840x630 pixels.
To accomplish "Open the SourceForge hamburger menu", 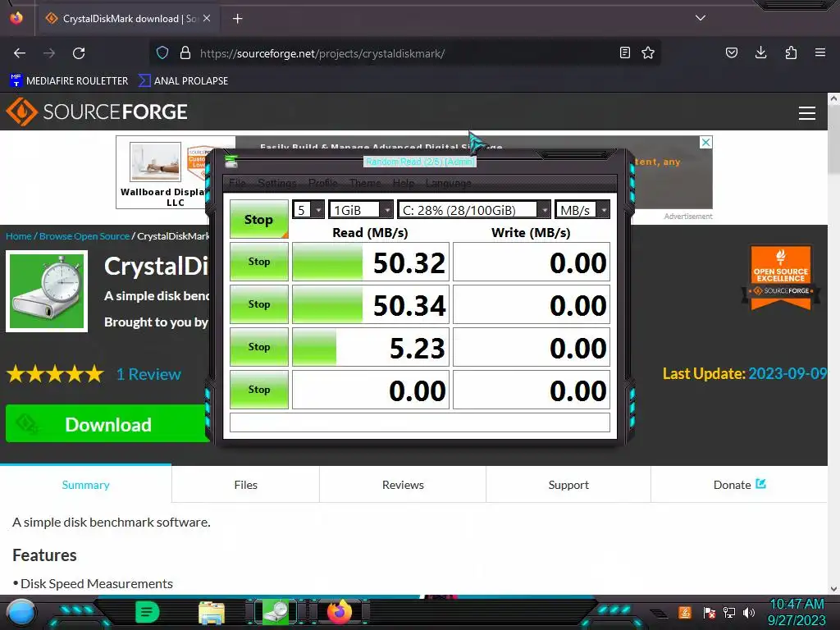I will (x=807, y=112).
